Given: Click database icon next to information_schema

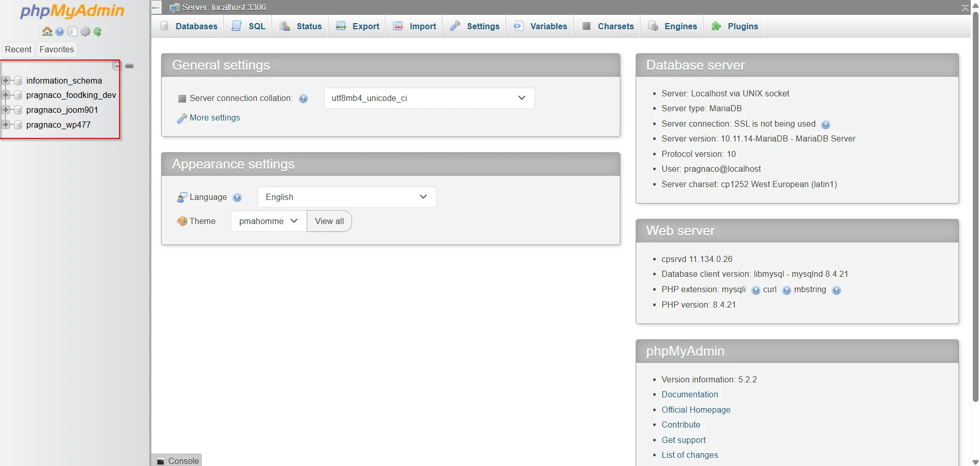Looking at the screenshot, I should 18,80.
